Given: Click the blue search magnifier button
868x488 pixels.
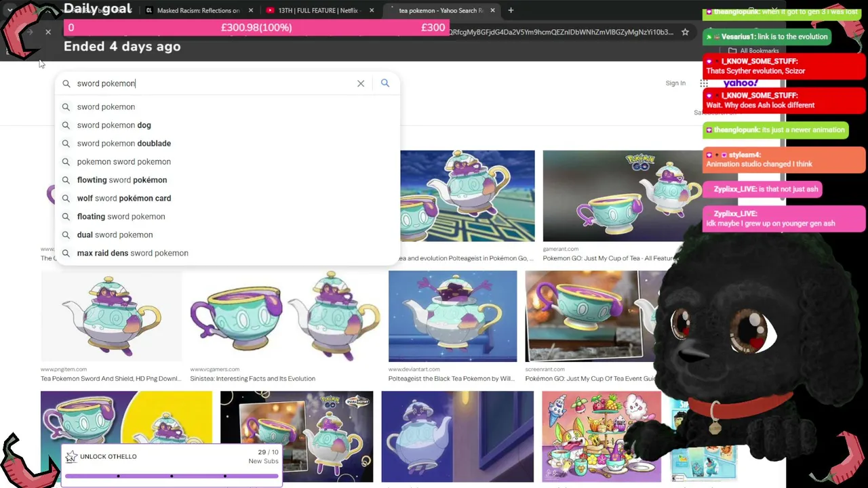Looking at the screenshot, I should (x=385, y=83).
